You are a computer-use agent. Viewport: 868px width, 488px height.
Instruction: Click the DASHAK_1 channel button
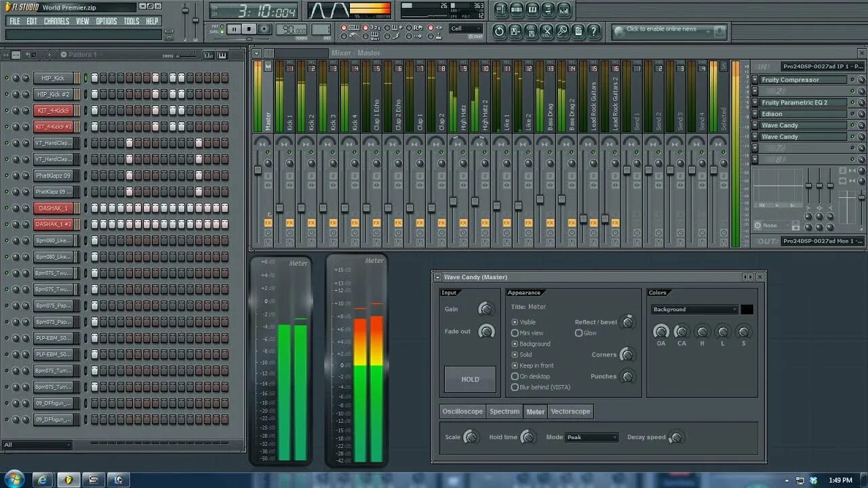(x=53, y=208)
